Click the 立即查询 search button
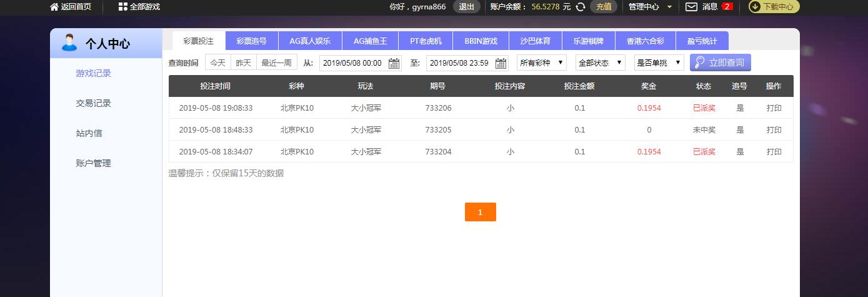The width and height of the screenshot is (868, 297). point(720,63)
